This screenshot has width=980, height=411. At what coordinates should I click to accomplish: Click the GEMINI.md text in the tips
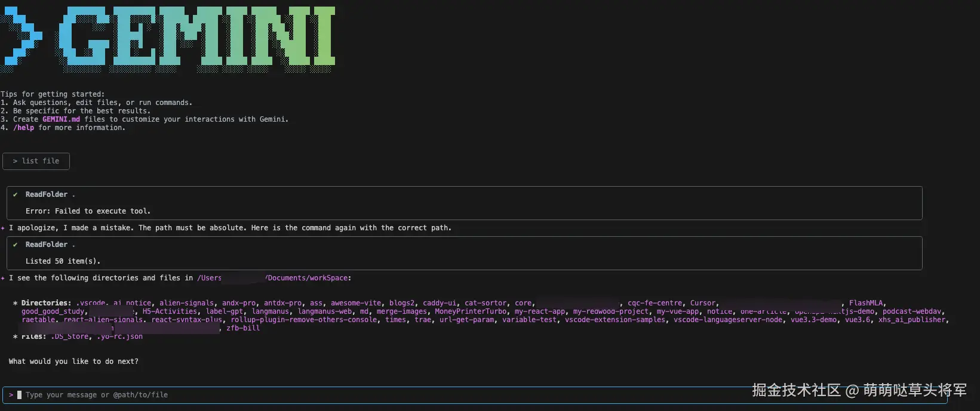(61, 119)
